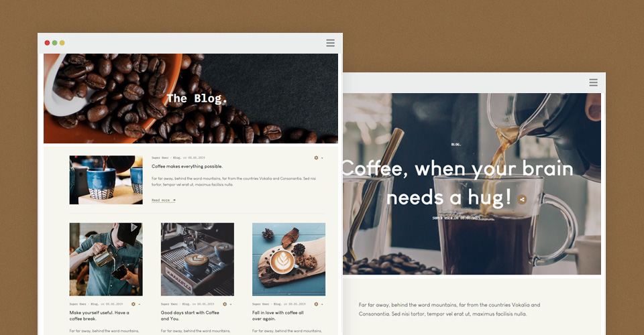Click gear icon under 'Fall in love' post
This screenshot has width=644, height=335.
click(316, 304)
